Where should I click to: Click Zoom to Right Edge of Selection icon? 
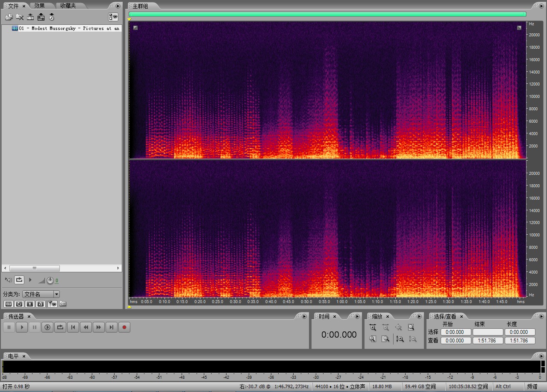click(385, 339)
